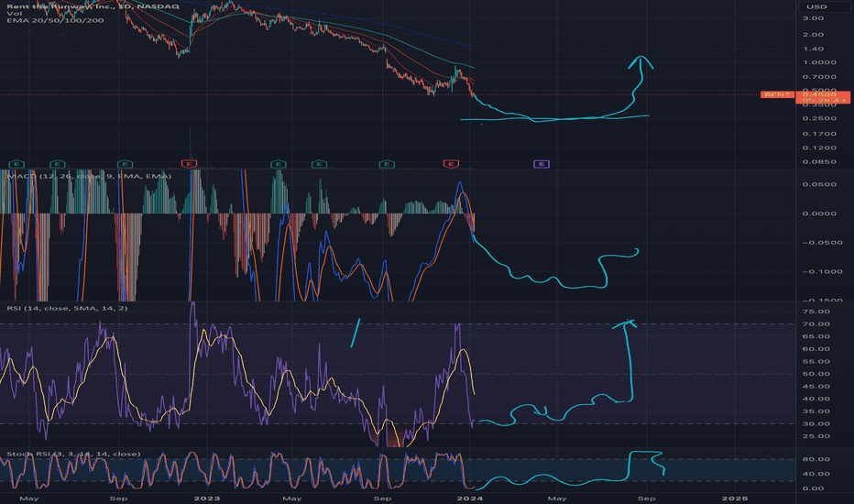Image resolution: width=854 pixels, height=504 pixels.
Task: Open the green earnings marker before May 2023
Action: tap(279, 164)
